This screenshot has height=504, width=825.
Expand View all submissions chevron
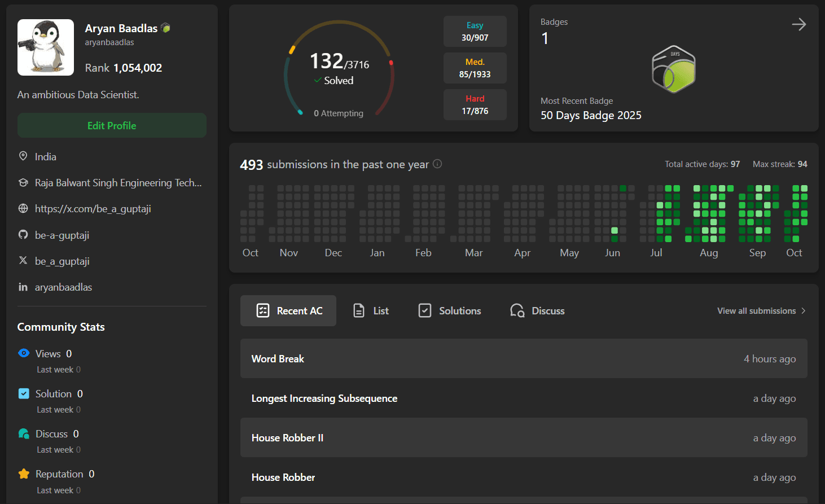click(804, 311)
